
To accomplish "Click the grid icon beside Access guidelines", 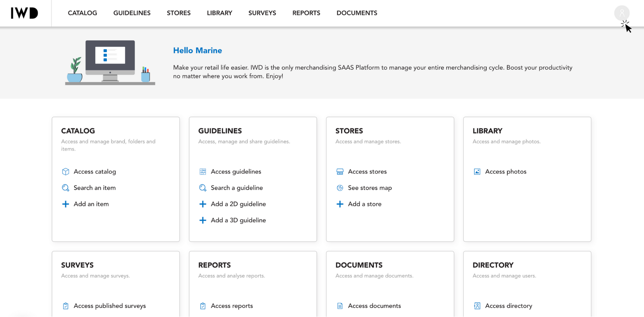I will click(x=203, y=172).
